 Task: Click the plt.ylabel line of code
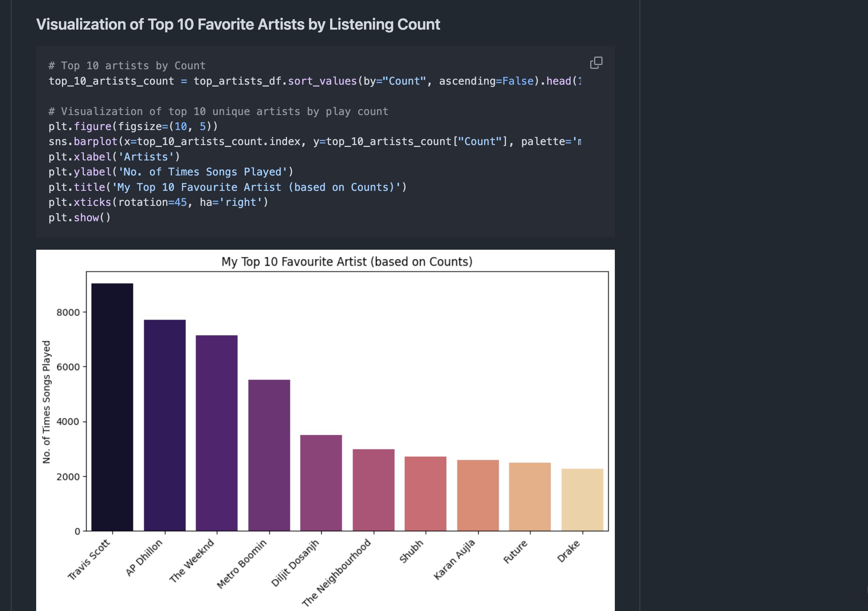pos(171,172)
